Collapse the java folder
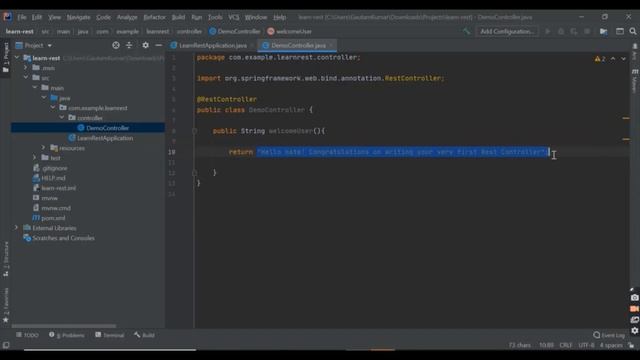The image size is (640, 360). click(x=44, y=98)
